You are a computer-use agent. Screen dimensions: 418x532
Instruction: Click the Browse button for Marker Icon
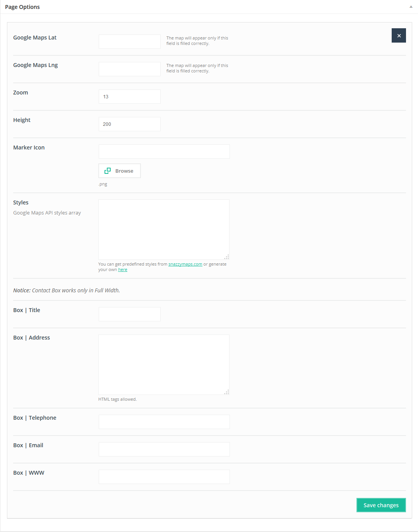(x=120, y=171)
